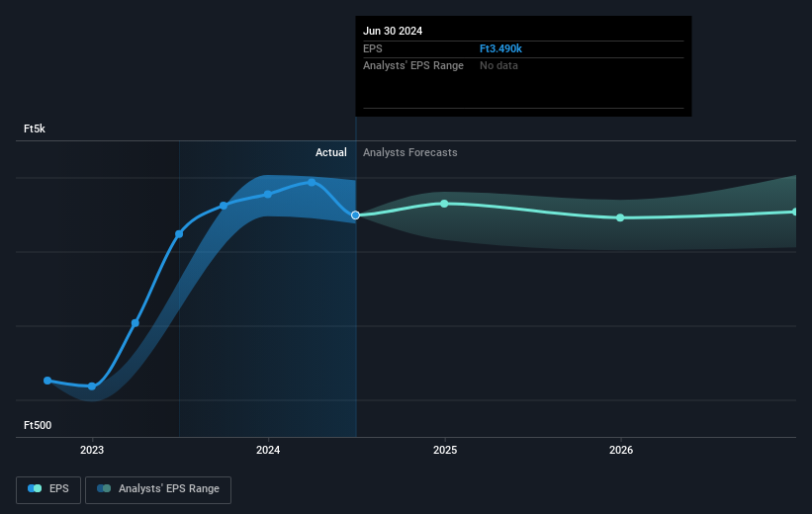Click the EPS data point at 2024 start

point(268,194)
